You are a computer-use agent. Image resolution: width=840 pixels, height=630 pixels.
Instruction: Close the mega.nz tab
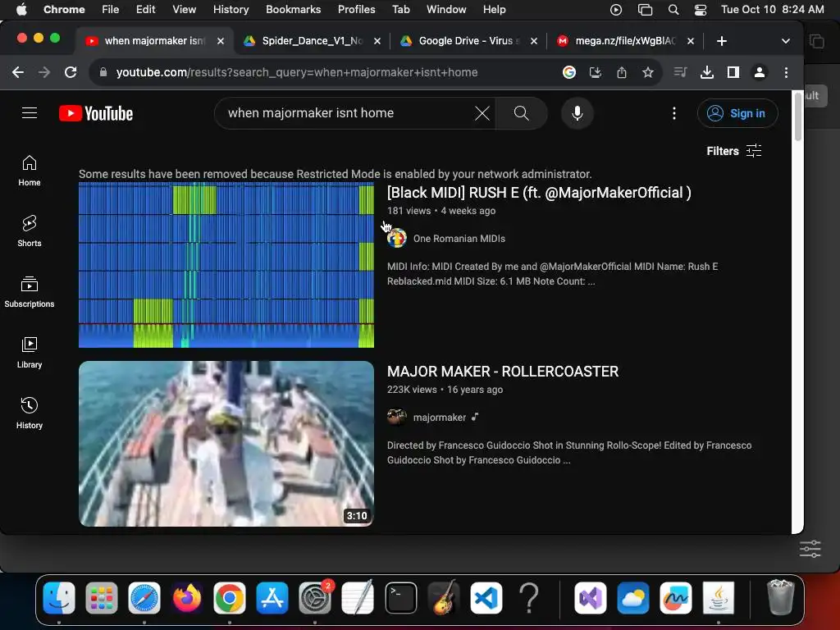(x=691, y=41)
